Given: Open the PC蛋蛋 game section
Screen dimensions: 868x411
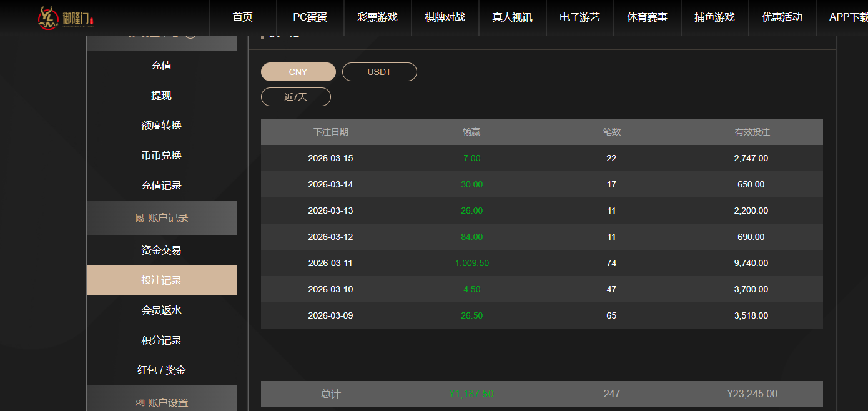Looking at the screenshot, I should (x=309, y=17).
